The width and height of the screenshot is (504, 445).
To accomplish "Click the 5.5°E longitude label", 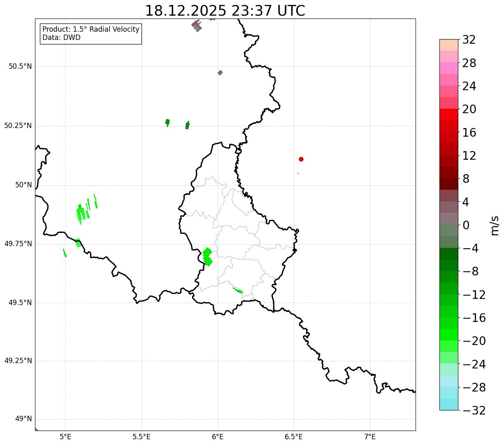I will [x=142, y=436].
